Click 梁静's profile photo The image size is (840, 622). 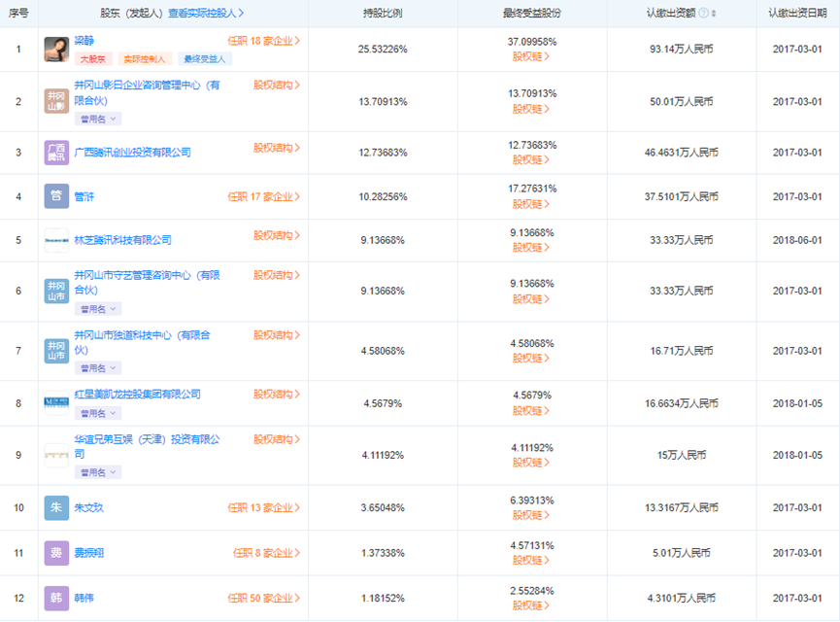(56, 50)
